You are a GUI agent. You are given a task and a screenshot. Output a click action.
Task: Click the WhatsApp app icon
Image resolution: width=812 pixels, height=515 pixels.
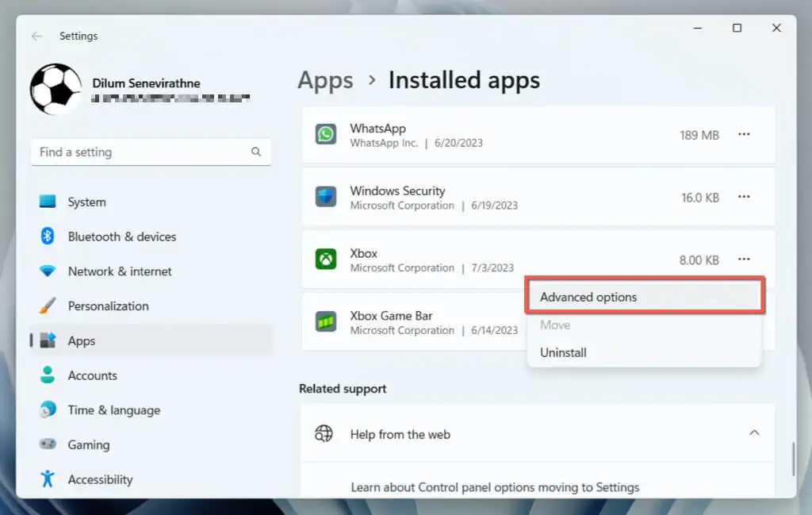326,135
